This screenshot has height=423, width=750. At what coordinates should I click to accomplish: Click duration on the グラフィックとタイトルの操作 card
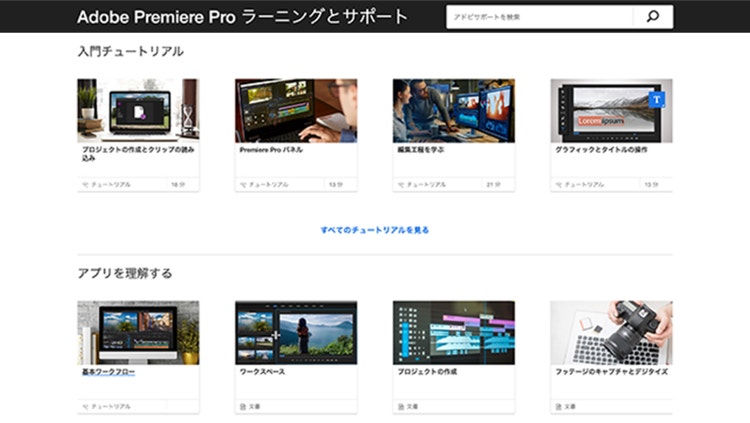pos(651,185)
